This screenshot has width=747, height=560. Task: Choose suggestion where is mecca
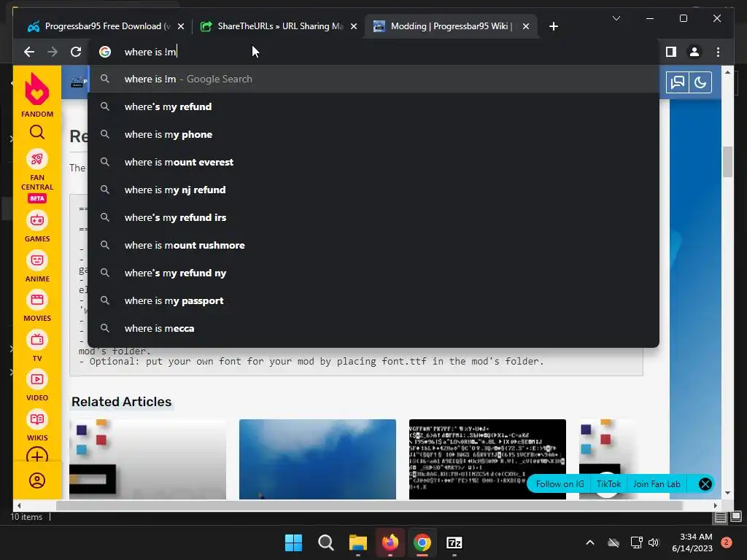pyautogui.click(x=373, y=328)
